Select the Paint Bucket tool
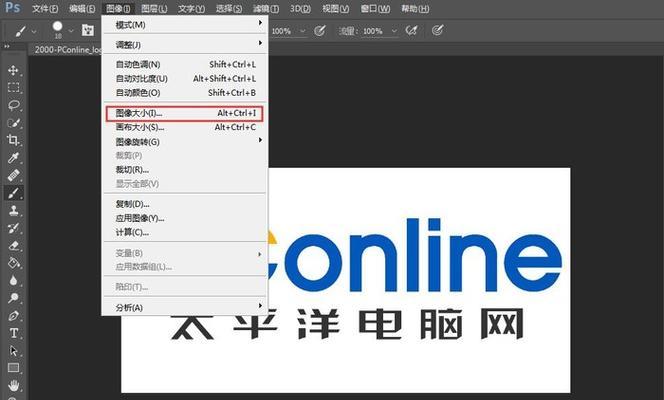The height and width of the screenshot is (400, 664). point(13,263)
